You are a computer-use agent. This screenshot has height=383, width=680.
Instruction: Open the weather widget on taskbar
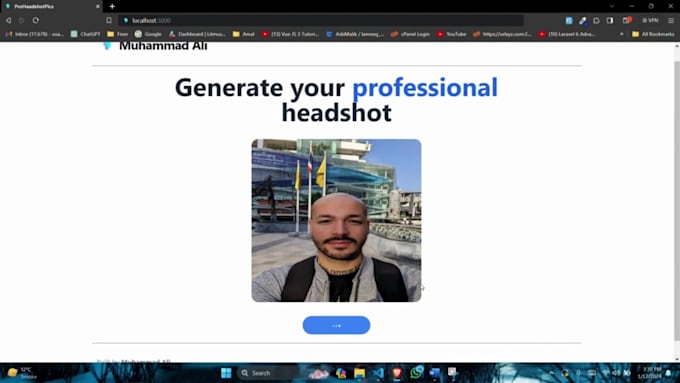pos(22,373)
